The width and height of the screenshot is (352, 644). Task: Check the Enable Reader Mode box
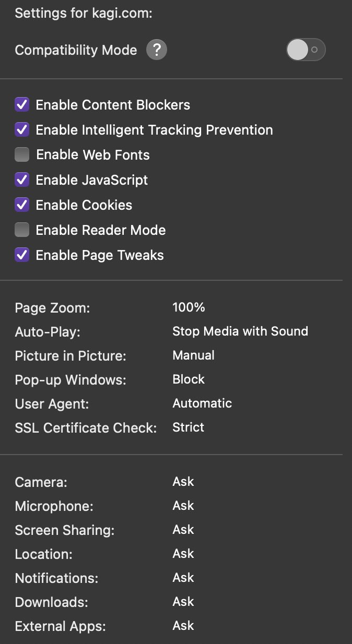coord(22,230)
